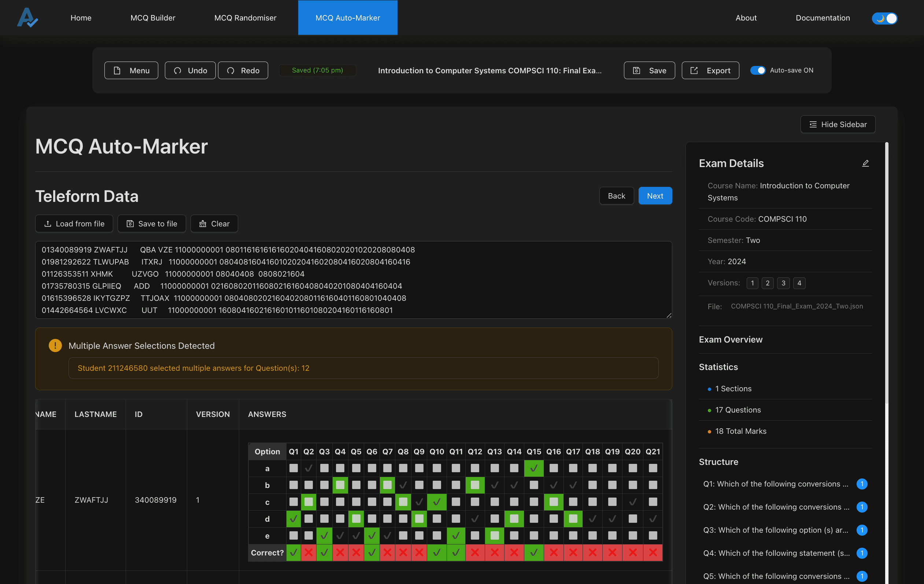Click the version 3 badge

tap(783, 283)
